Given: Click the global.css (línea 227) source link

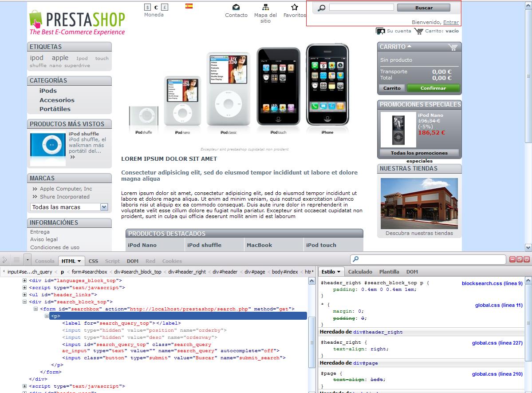Looking at the screenshot, I should coord(497,343).
